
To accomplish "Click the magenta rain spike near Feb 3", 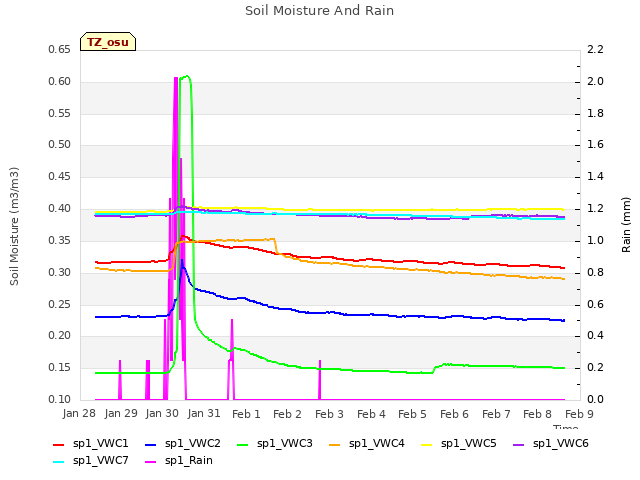I will click(x=320, y=380).
